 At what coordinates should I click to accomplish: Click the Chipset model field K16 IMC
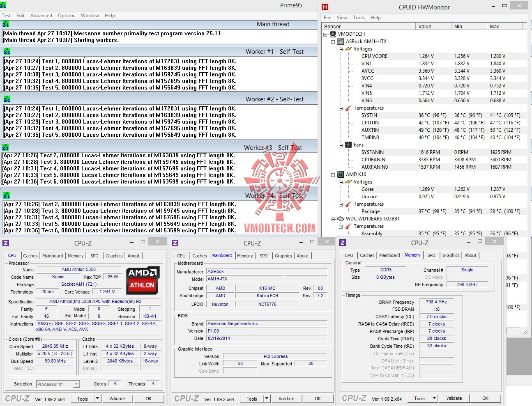click(x=267, y=288)
